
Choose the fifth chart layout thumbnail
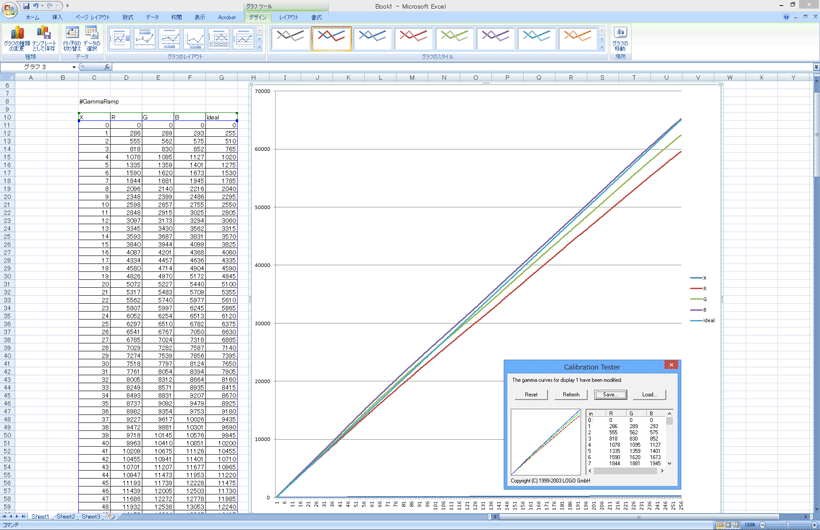[x=219, y=39]
